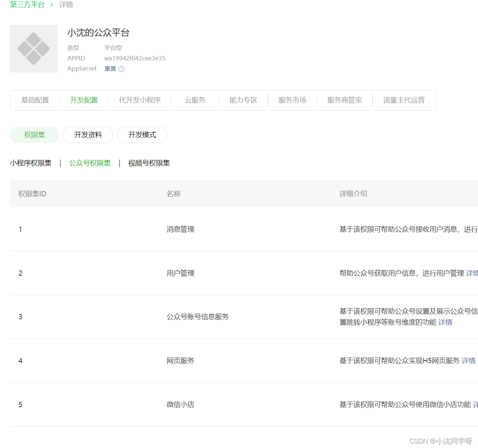Click the 名称 column header
Image resolution: width=478 pixels, height=448 pixels.
[x=173, y=194]
